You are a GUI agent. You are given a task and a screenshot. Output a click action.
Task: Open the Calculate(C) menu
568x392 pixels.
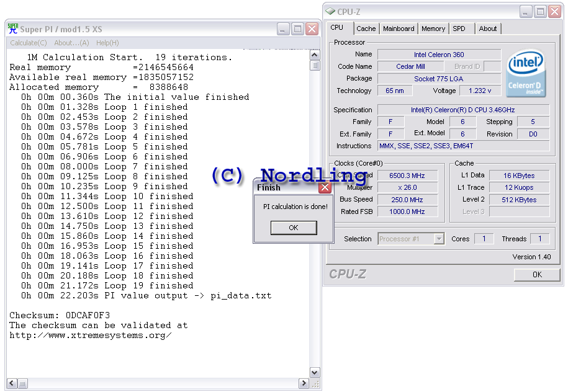29,43
